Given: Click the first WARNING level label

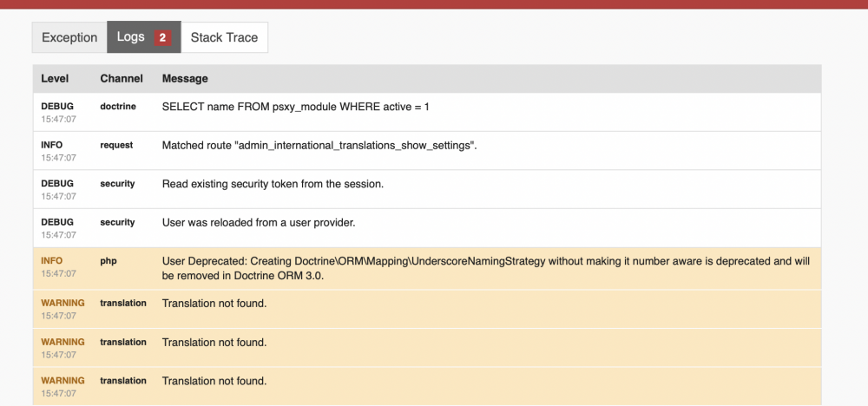Looking at the screenshot, I should click(62, 303).
